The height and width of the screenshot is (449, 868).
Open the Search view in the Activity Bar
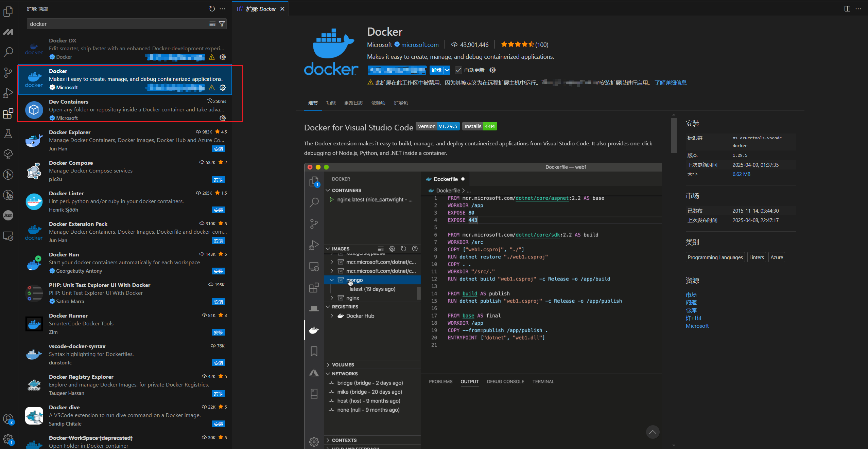click(8, 52)
